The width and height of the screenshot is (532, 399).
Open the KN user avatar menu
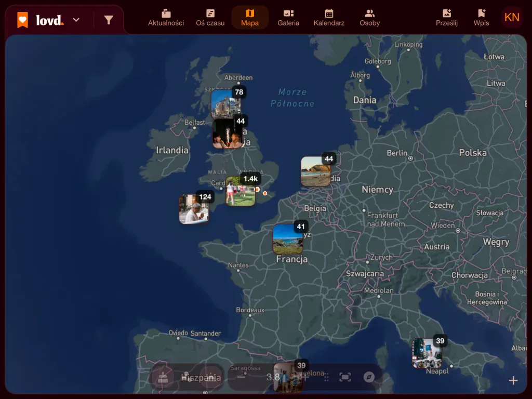[512, 17]
